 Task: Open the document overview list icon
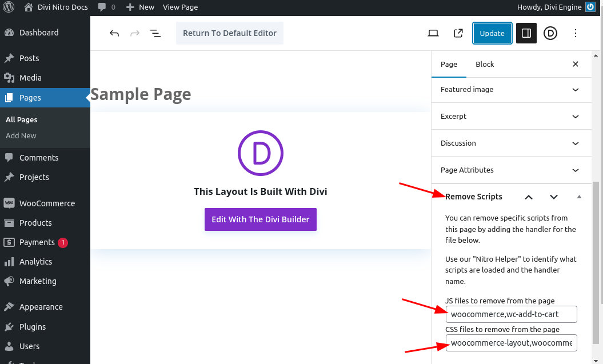click(155, 33)
